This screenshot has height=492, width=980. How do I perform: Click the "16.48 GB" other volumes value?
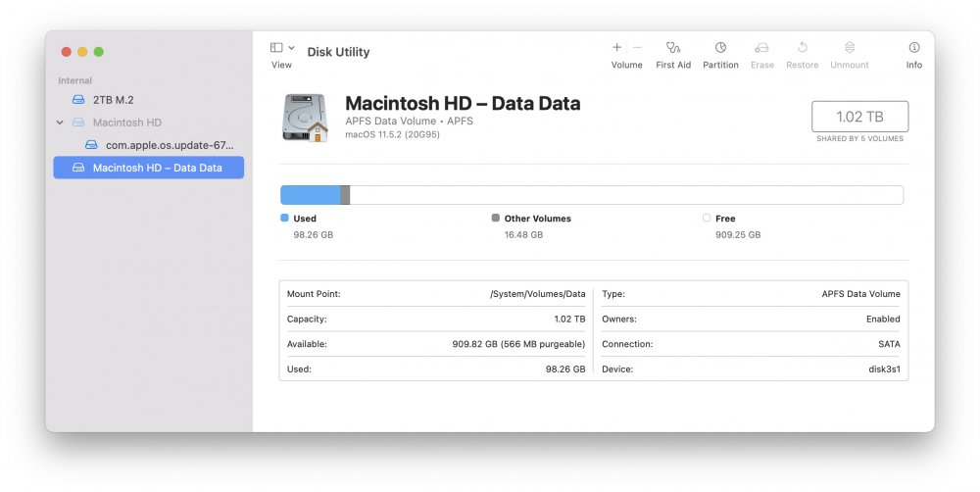pos(523,235)
